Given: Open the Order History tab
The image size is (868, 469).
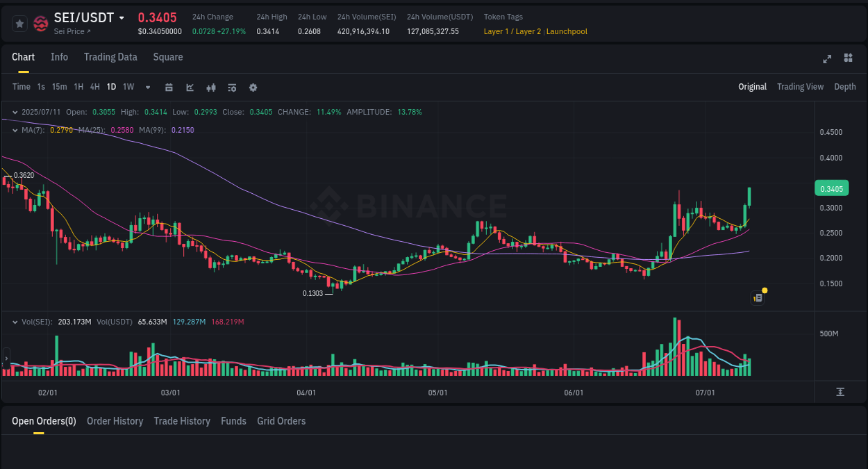Looking at the screenshot, I should click(115, 421).
